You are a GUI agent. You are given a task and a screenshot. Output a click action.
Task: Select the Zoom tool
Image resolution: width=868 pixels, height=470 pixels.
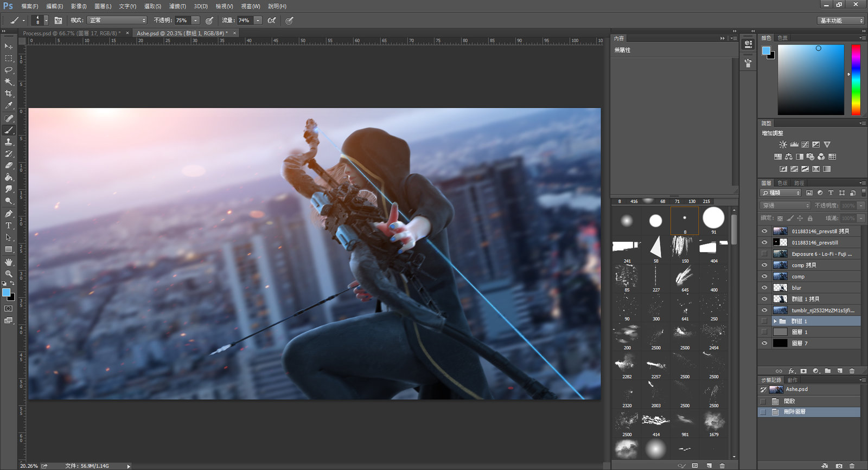(x=9, y=274)
